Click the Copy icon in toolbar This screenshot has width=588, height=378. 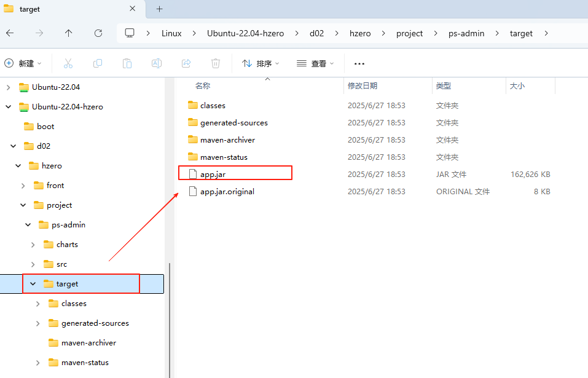[98, 63]
